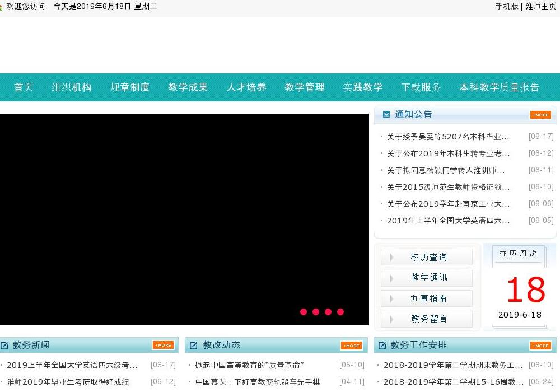Open notice 关于公布2019年本科生转专业考

(448, 153)
